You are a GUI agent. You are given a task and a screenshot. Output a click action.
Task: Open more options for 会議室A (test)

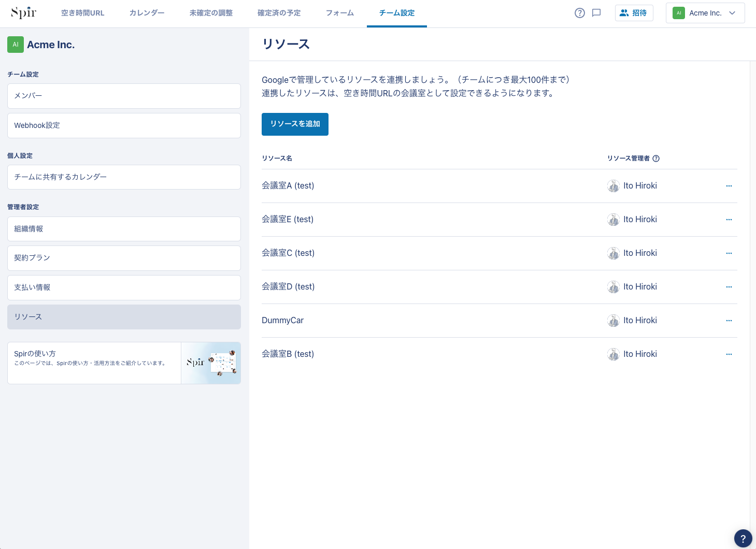click(729, 186)
